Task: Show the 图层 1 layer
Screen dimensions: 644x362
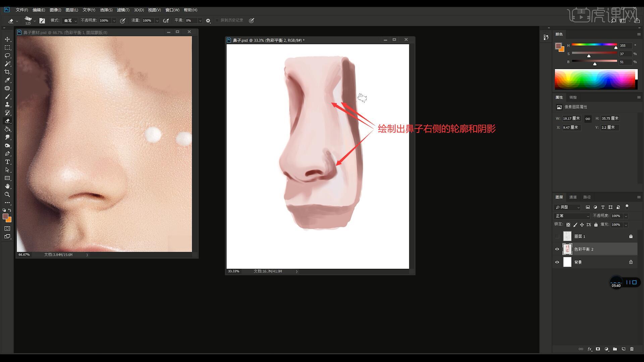Action: click(557, 236)
